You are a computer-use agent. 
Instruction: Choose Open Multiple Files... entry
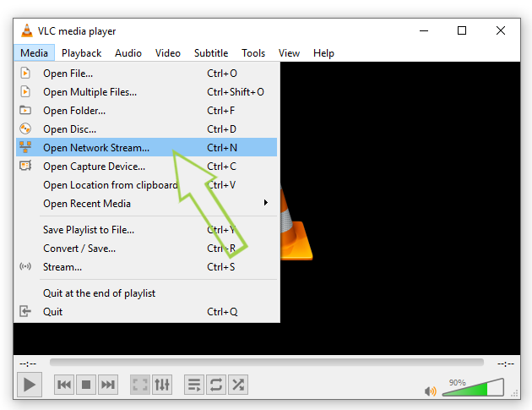(147, 91)
